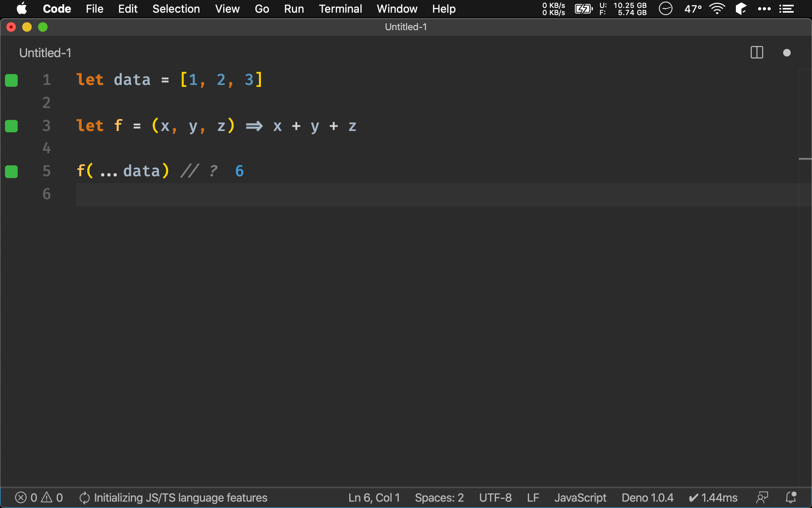Change encoding via UTF-8 status item
This screenshot has height=508, width=812.
point(495,498)
